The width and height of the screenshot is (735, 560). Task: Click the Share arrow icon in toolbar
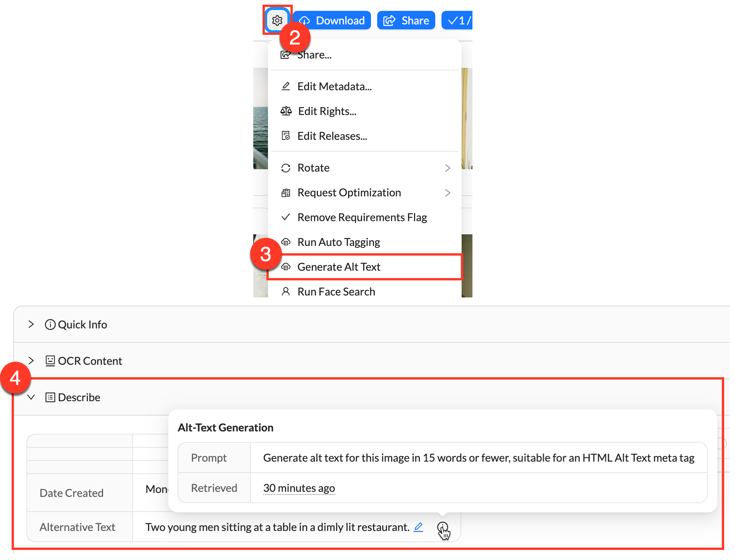coord(389,20)
